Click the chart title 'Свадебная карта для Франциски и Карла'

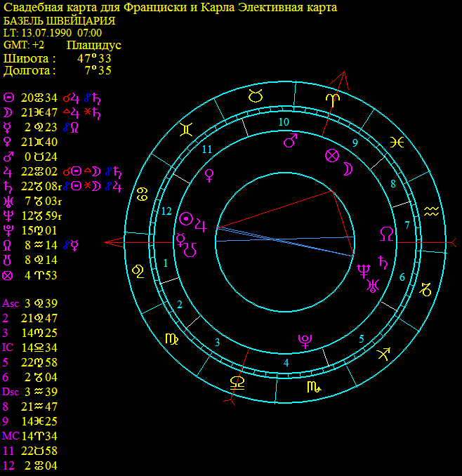[x=119, y=7]
